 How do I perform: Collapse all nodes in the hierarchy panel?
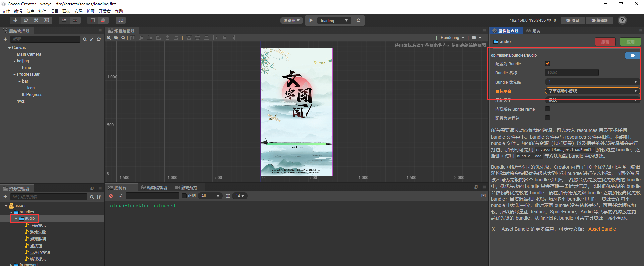(92, 39)
